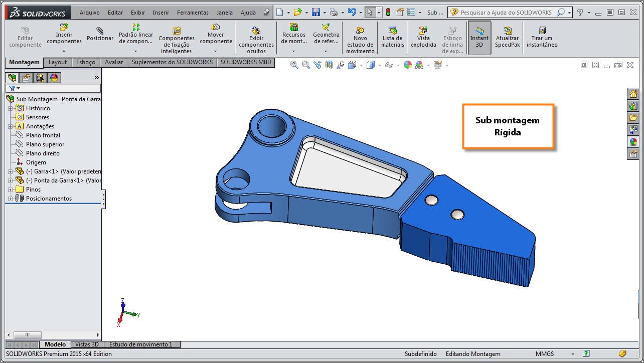The width and height of the screenshot is (644, 363).
Task: Activate the Section View icon
Action: (329, 64)
